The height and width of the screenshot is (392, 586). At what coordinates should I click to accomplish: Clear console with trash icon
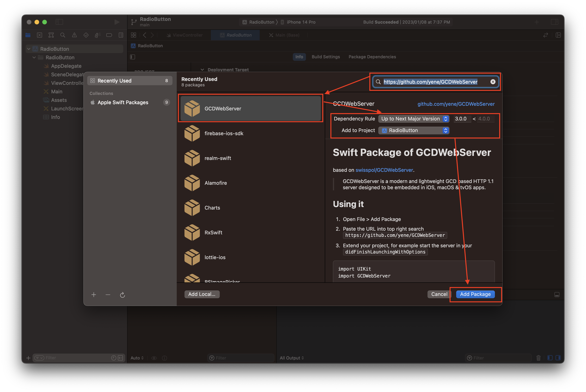[x=539, y=358]
